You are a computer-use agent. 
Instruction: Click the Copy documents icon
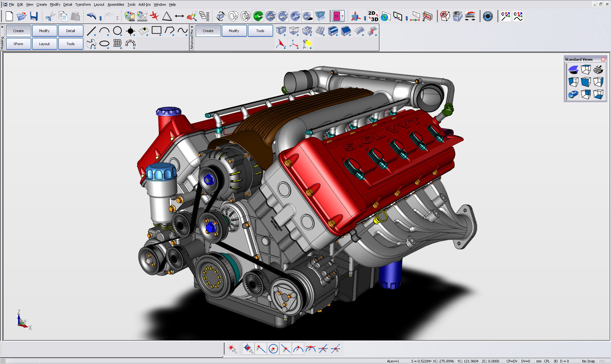pos(63,16)
